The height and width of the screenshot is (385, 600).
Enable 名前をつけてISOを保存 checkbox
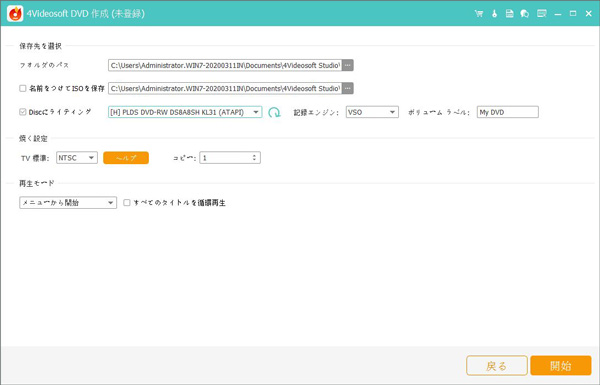23,88
